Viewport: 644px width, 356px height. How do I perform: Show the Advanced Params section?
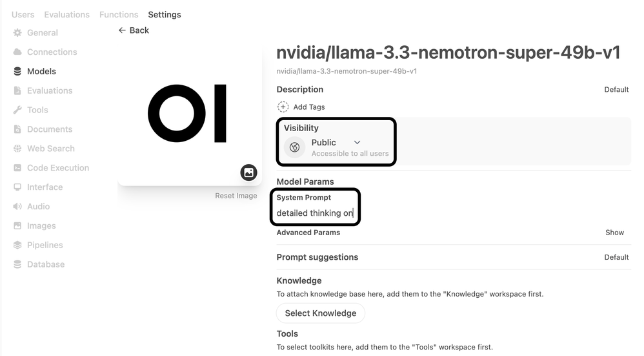tap(614, 233)
